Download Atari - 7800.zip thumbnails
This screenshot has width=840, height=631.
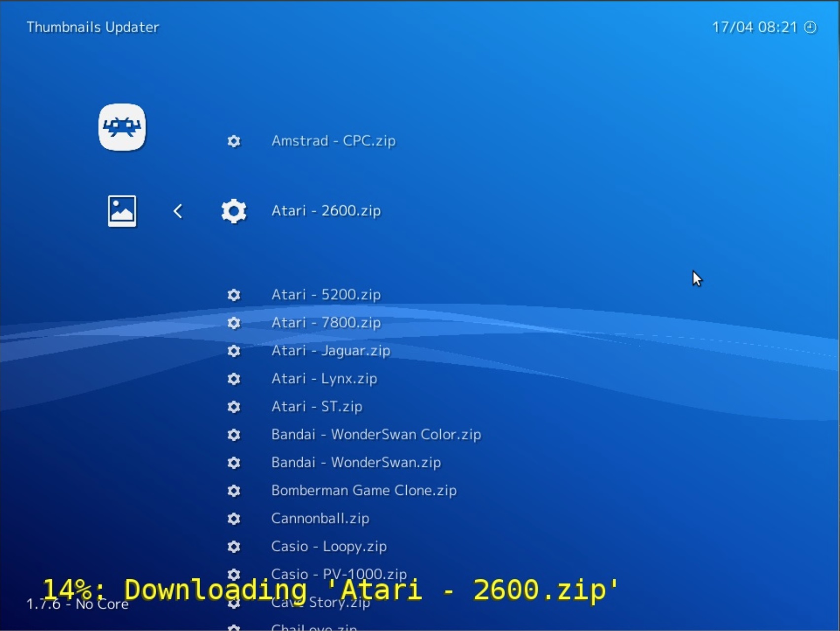click(x=326, y=323)
